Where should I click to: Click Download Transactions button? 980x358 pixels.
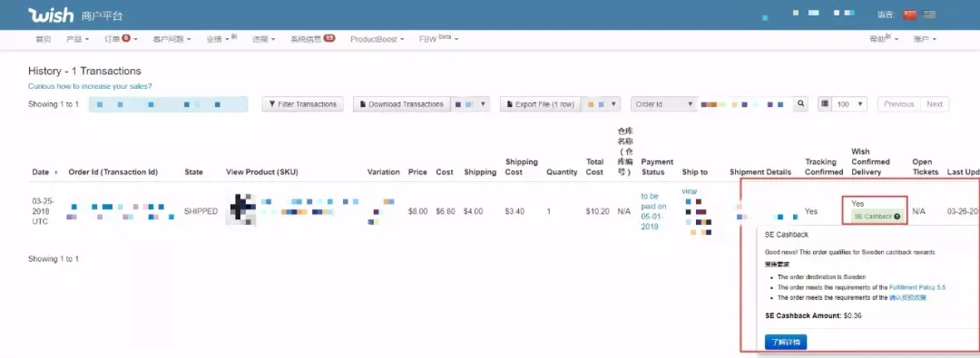click(401, 104)
